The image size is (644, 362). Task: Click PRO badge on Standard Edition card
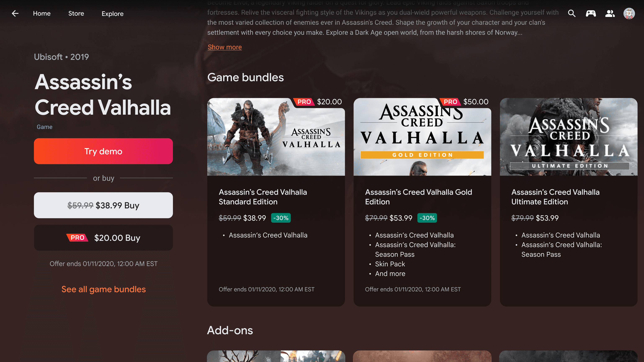[x=304, y=102]
